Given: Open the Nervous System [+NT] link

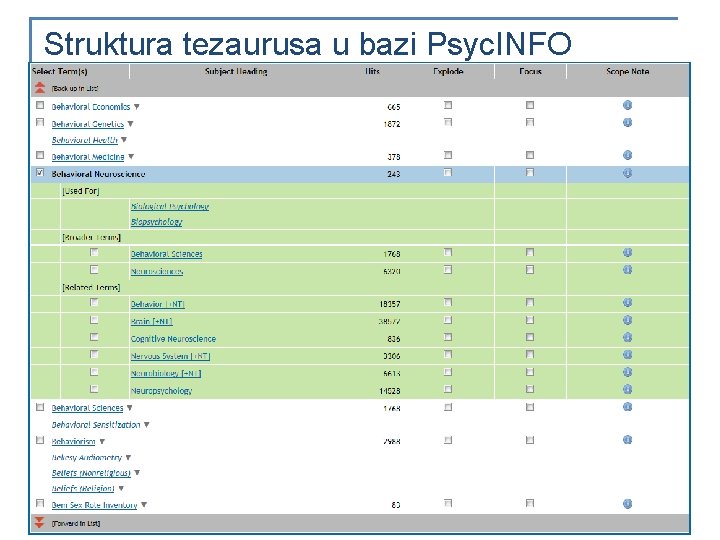Looking at the screenshot, I should point(170,356).
